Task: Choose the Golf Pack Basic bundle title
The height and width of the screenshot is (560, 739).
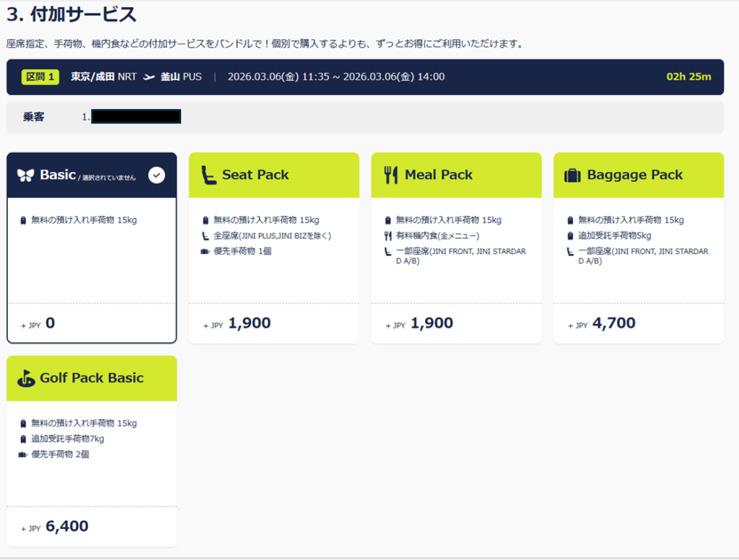Action: coord(91,378)
